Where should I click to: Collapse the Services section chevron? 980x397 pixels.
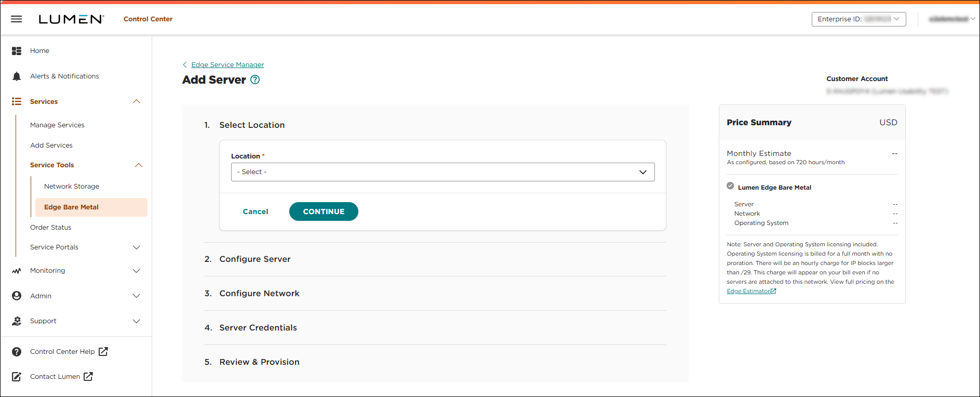pyautogui.click(x=137, y=101)
